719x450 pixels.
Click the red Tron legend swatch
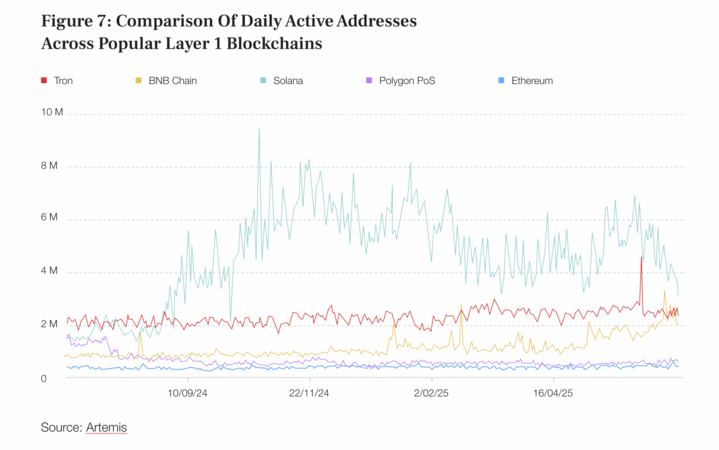click(44, 80)
